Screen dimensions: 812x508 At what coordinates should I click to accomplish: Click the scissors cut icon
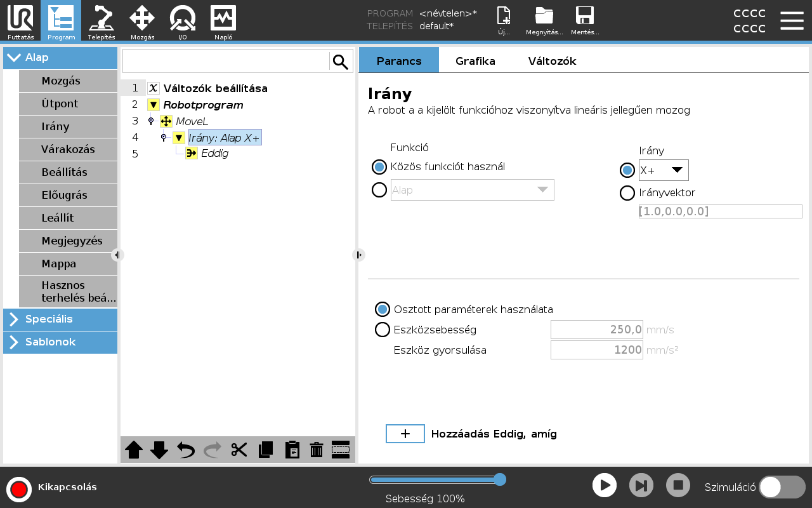pos(239,450)
